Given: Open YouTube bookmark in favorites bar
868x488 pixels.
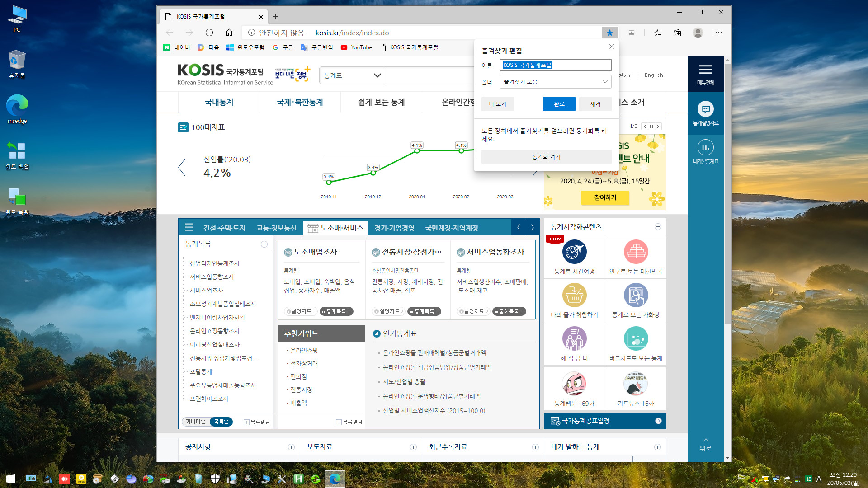Looking at the screenshot, I should (x=356, y=47).
